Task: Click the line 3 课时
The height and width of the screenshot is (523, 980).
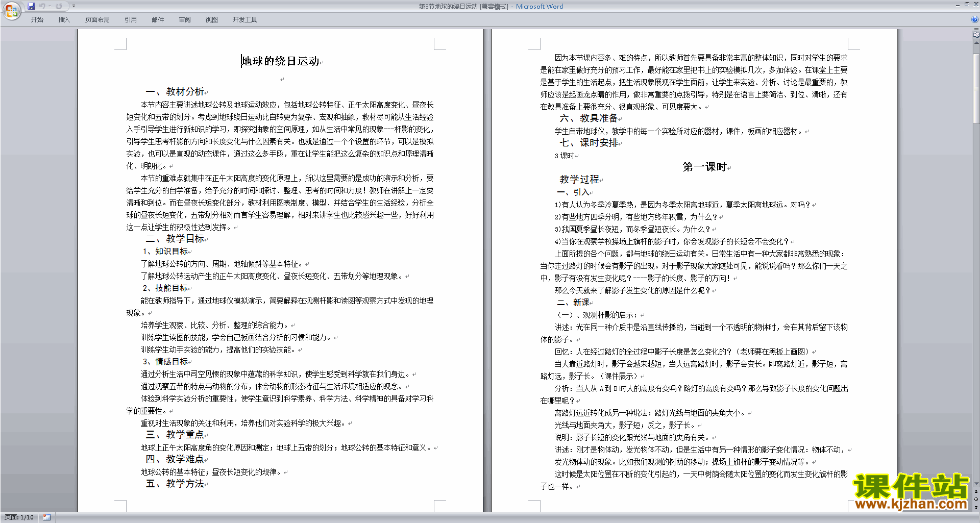Action: (x=565, y=156)
